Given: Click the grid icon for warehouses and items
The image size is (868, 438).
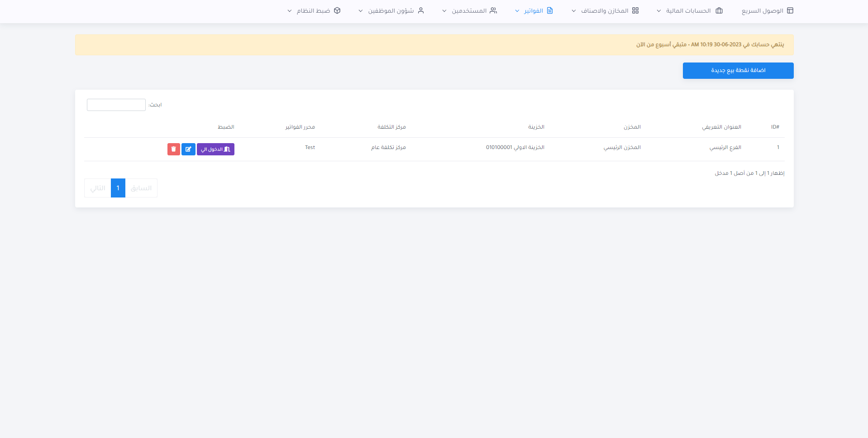Looking at the screenshot, I should (635, 10).
